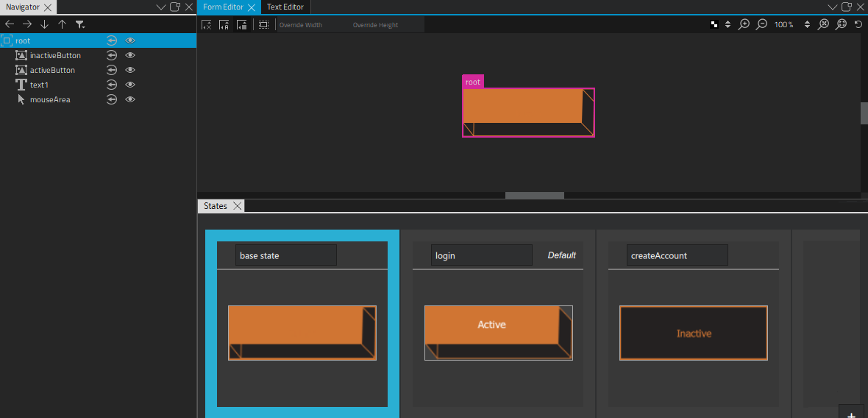The height and width of the screenshot is (418, 868).
Task: Expand Navigator panel options chevron
Action: coord(162,7)
